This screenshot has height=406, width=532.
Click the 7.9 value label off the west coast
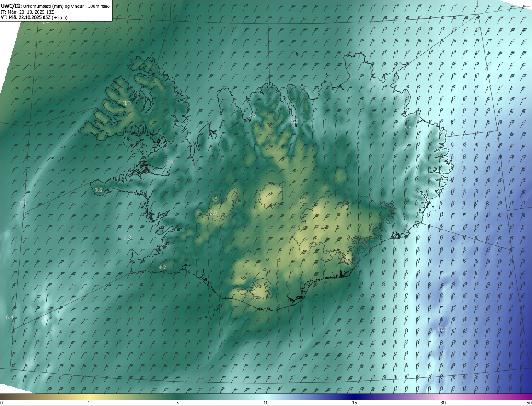(x=22, y=203)
